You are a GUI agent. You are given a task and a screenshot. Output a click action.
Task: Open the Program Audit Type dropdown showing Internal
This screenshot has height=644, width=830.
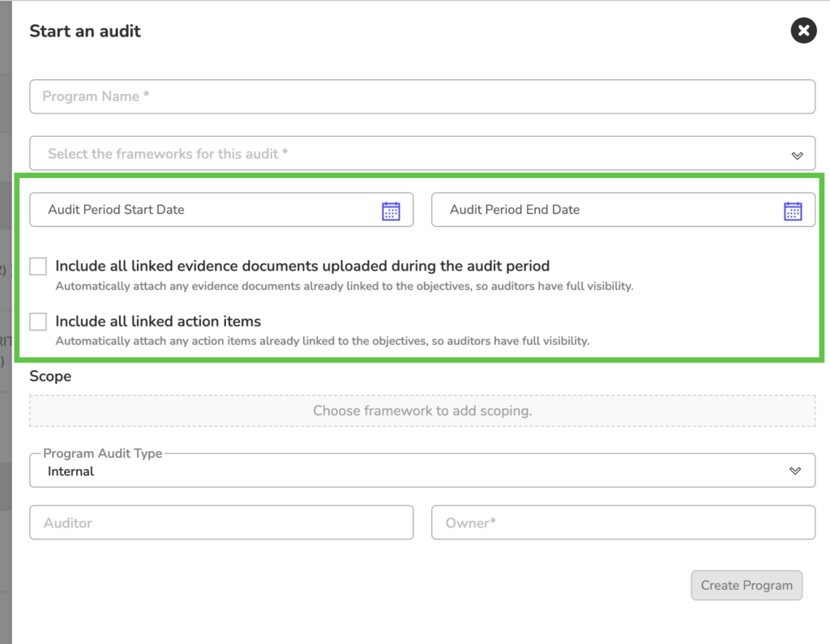[x=405, y=471]
